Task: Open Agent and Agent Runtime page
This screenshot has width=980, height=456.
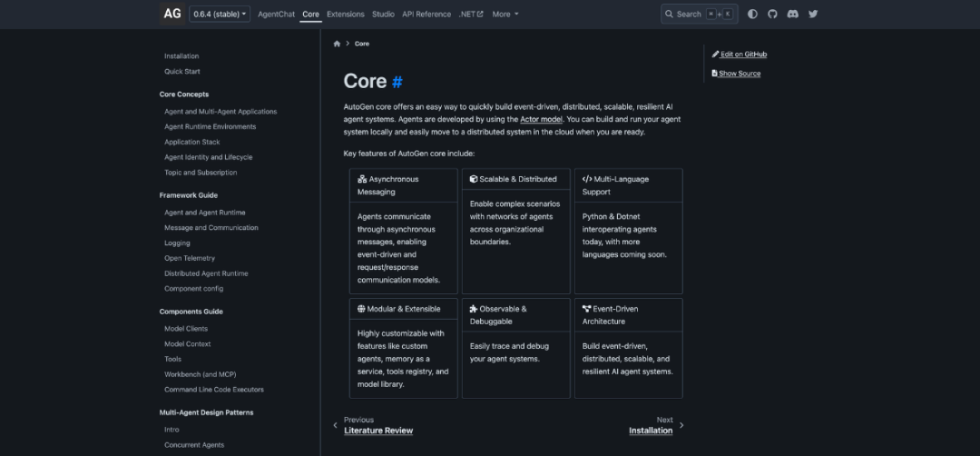Action: click(205, 213)
